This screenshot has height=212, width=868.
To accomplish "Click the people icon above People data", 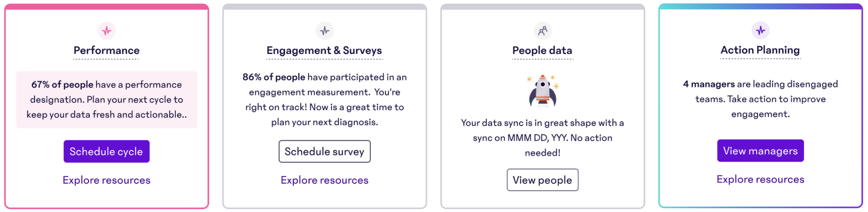I will pos(543,30).
